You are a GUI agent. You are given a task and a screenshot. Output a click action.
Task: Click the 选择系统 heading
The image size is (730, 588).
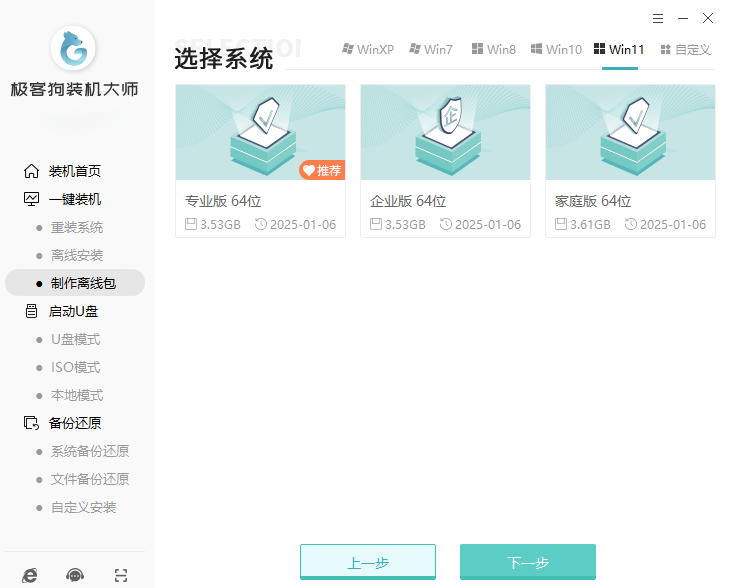[x=223, y=59]
